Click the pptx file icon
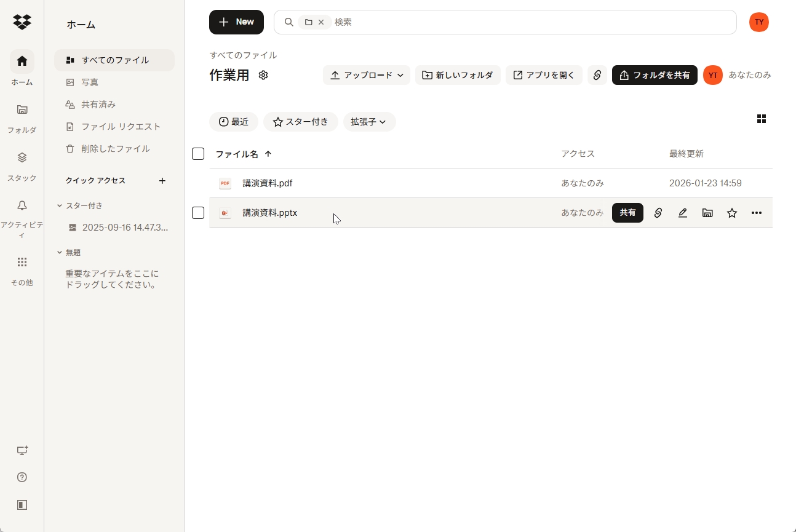 [x=225, y=213]
